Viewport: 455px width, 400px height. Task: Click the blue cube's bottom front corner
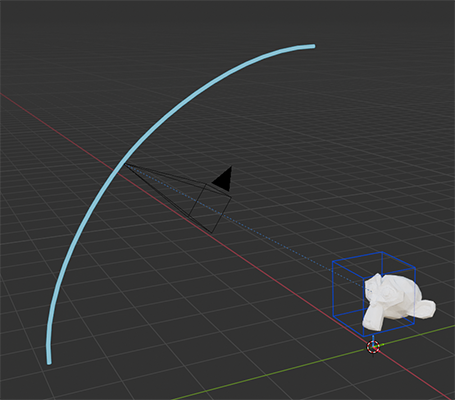click(x=363, y=336)
